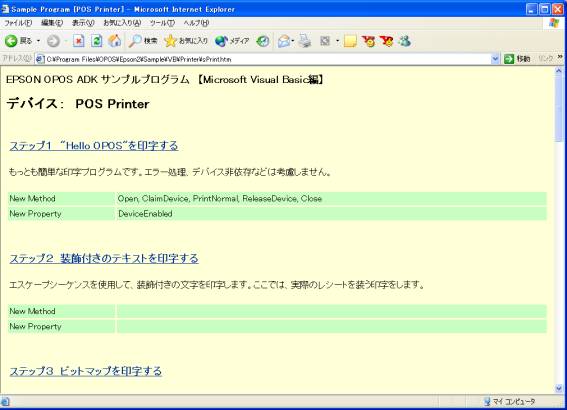Open the Mail button dropdown arrow
The image size is (567, 410).
click(293, 41)
